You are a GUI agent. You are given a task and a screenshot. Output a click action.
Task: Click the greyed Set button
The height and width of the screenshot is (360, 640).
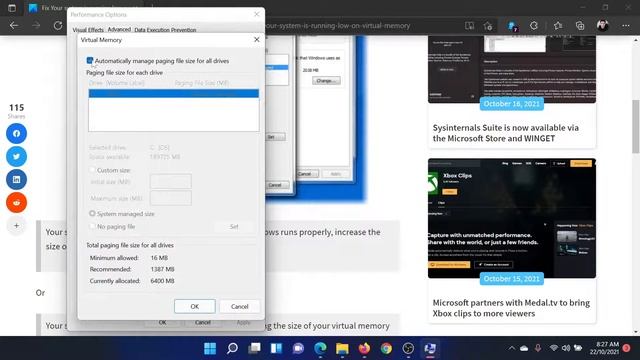coord(234,227)
